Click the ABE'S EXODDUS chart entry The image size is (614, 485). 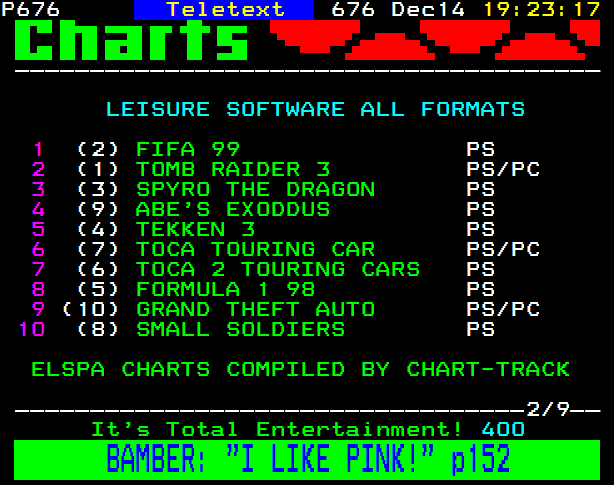233,209
